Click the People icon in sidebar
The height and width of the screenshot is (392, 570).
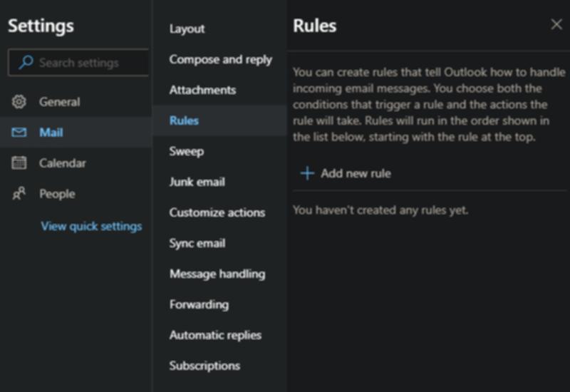pyautogui.click(x=19, y=194)
